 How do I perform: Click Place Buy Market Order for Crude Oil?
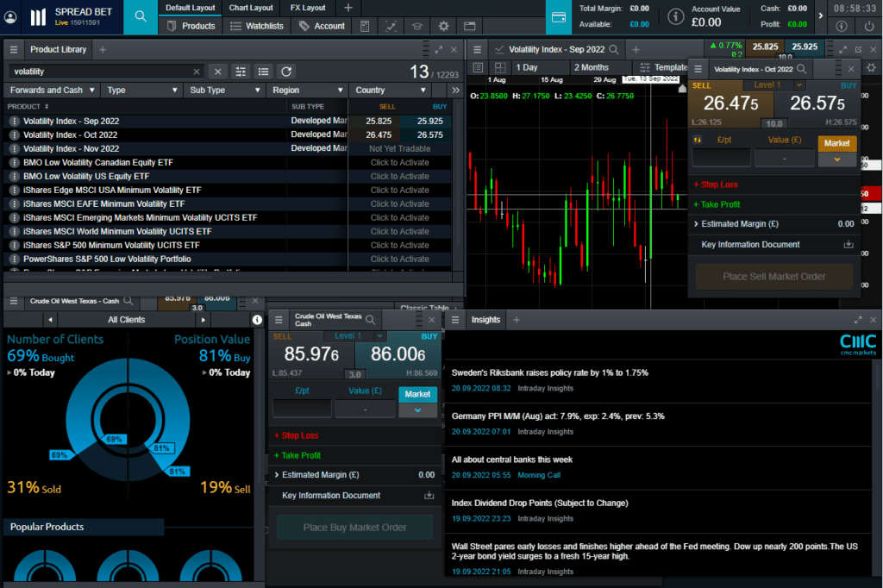354,527
